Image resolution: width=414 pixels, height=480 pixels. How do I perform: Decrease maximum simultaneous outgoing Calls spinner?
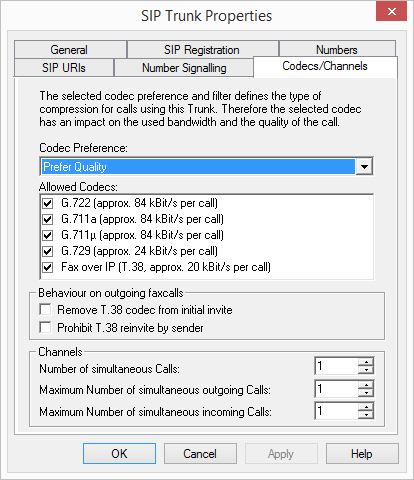pos(366,393)
